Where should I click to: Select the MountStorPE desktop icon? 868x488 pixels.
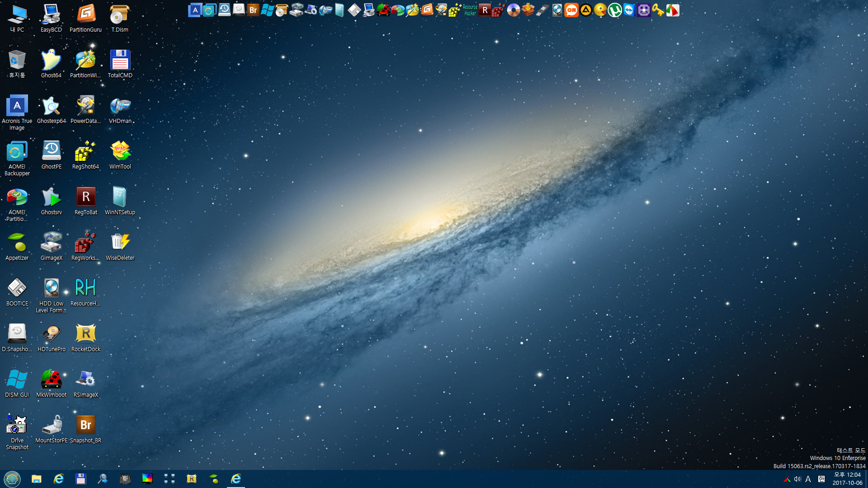51,429
